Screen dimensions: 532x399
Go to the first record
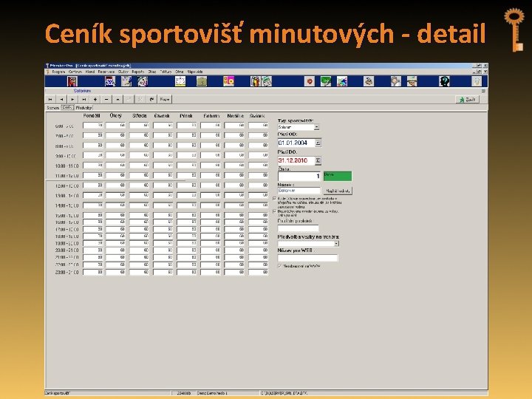50,100
